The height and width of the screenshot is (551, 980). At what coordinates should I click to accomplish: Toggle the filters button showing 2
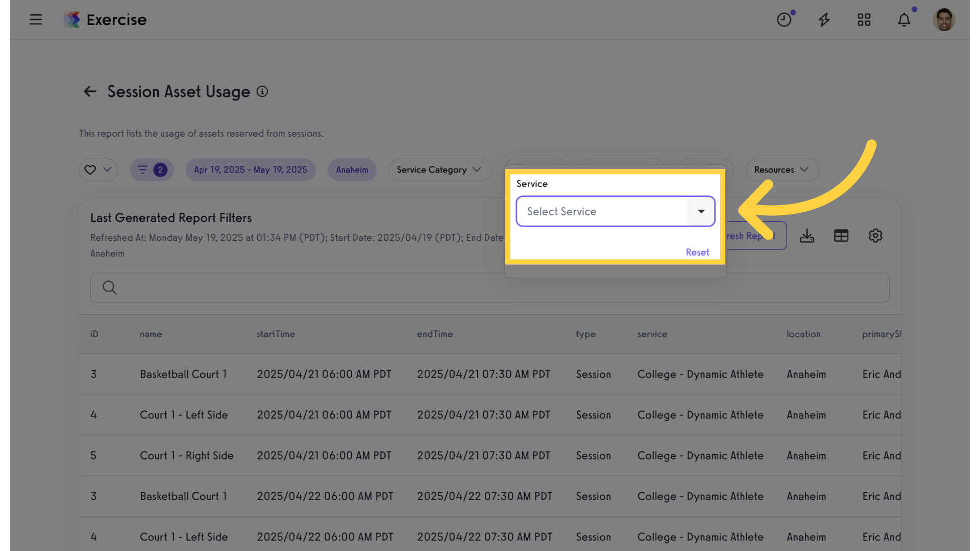[x=152, y=170]
